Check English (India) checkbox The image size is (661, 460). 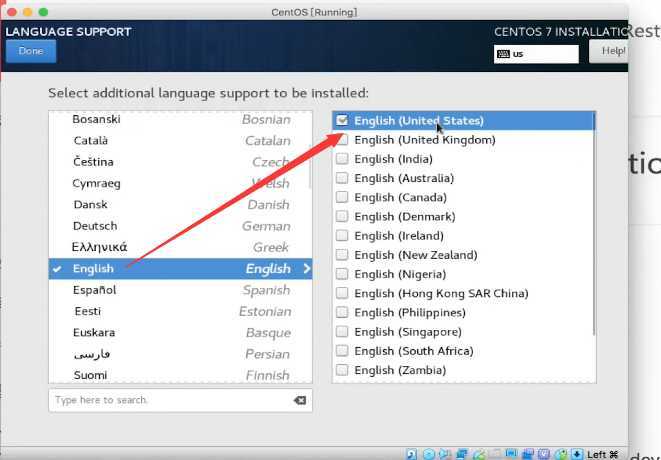pyautogui.click(x=342, y=159)
